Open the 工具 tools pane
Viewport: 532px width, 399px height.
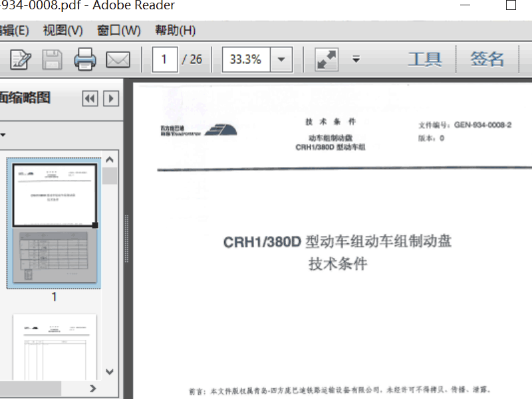click(x=425, y=59)
